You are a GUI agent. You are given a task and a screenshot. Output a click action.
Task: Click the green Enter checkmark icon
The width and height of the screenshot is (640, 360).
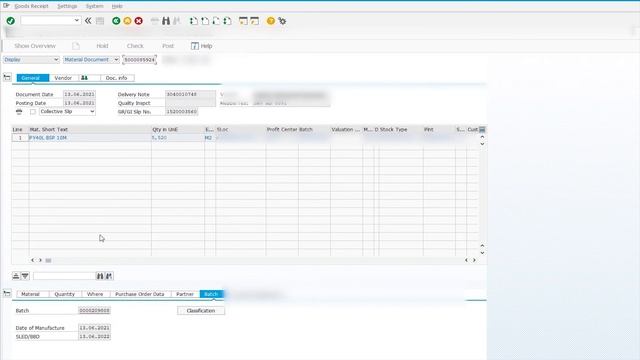[11, 21]
